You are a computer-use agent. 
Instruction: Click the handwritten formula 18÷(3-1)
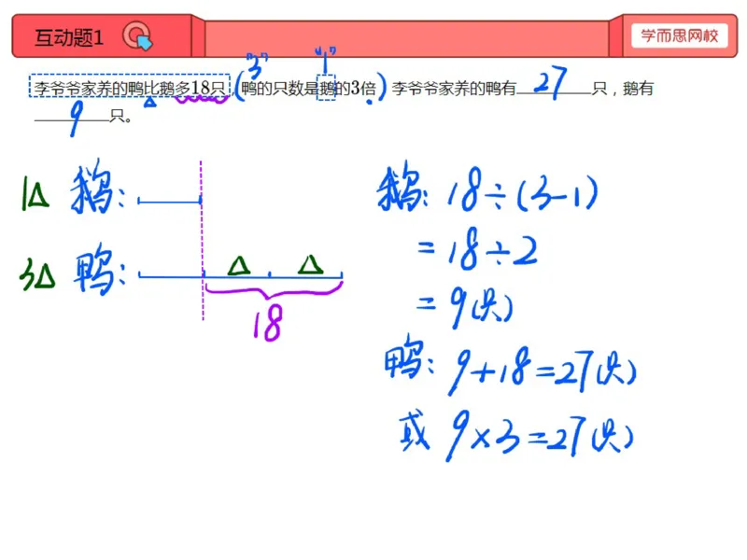[522, 191]
